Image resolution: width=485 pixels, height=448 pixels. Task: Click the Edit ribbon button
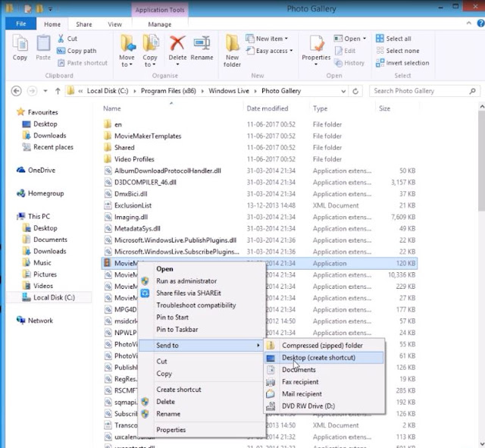[346, 51]
